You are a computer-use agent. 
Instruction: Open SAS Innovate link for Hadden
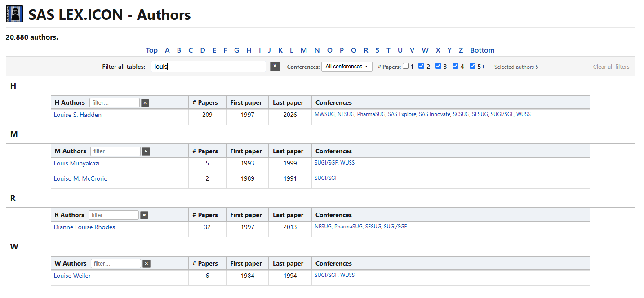click(x=435, y=114)
